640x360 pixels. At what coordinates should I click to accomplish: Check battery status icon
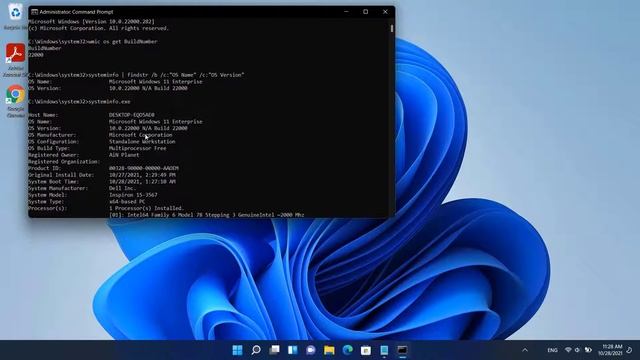point(588,350)
